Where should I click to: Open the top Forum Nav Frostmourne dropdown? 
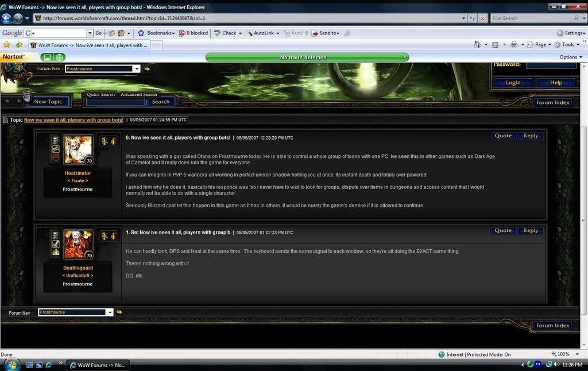(103, 69)
